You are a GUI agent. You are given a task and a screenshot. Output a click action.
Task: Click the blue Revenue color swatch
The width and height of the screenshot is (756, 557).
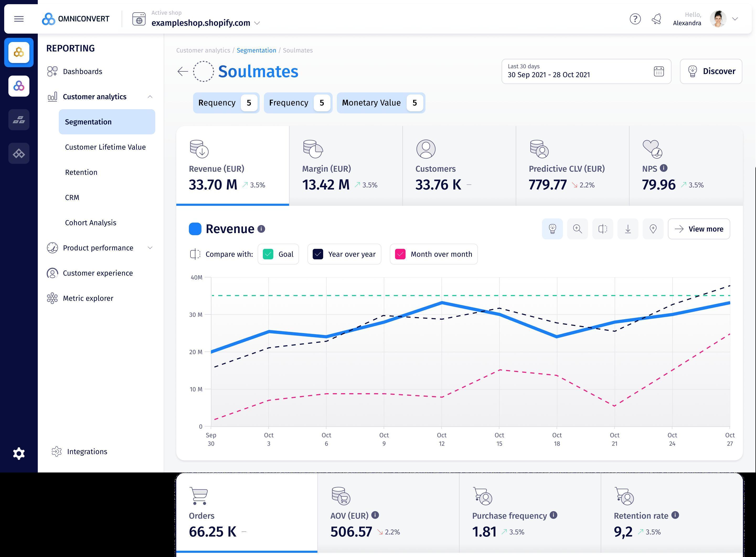click(195, 229)
